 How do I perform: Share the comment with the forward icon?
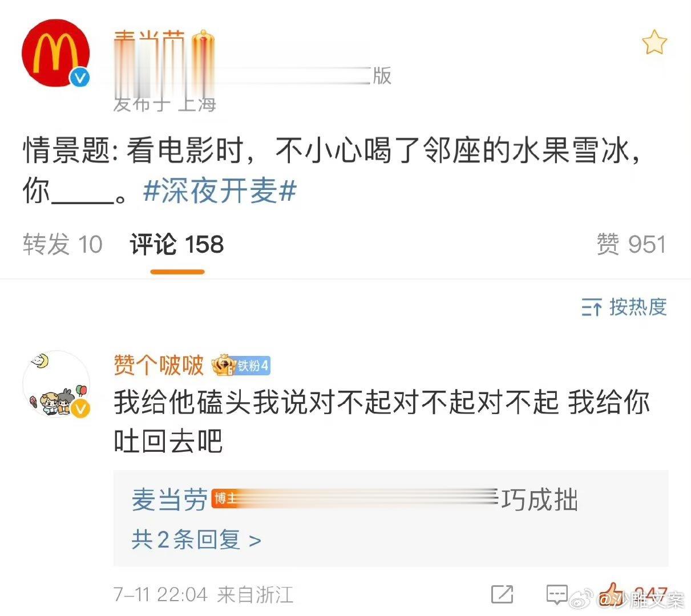pos(502,594)
